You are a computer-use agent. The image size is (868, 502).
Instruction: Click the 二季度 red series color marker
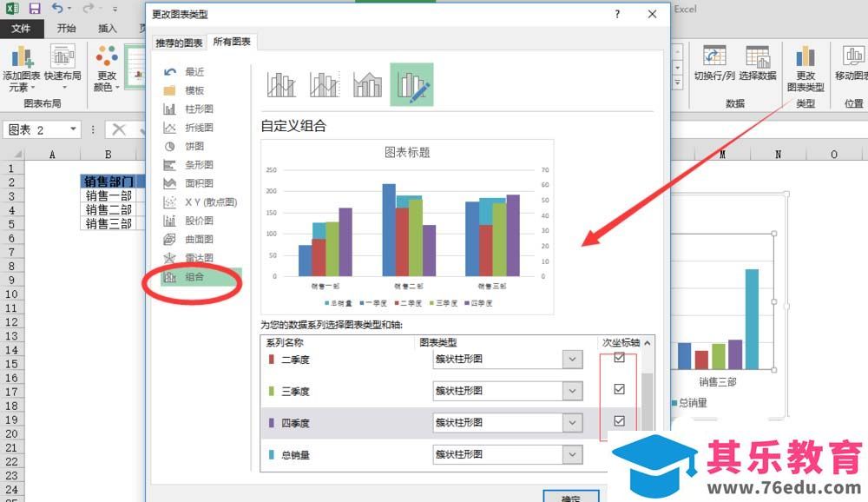coord(271,359)
